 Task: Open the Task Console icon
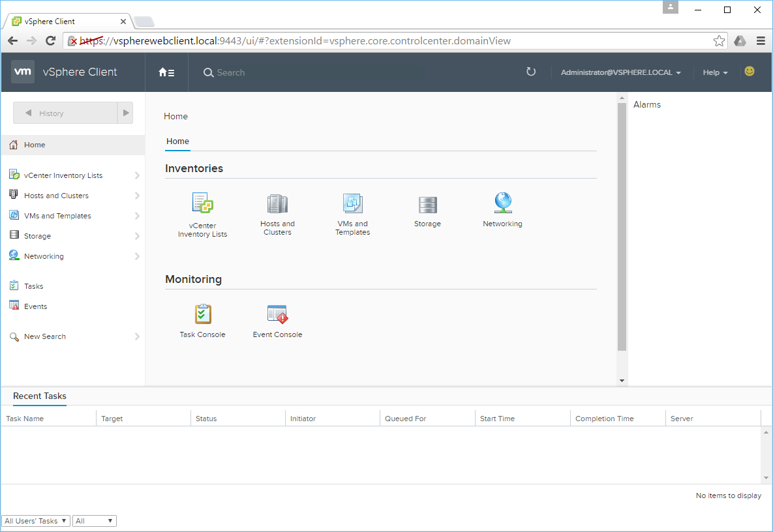point(203,314)
